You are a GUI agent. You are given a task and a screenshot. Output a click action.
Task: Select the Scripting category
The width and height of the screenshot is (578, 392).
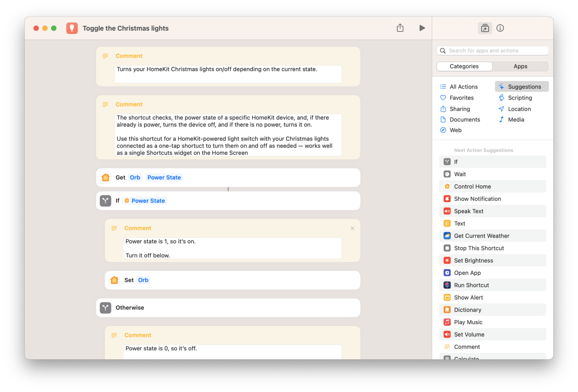click(520, 98)
